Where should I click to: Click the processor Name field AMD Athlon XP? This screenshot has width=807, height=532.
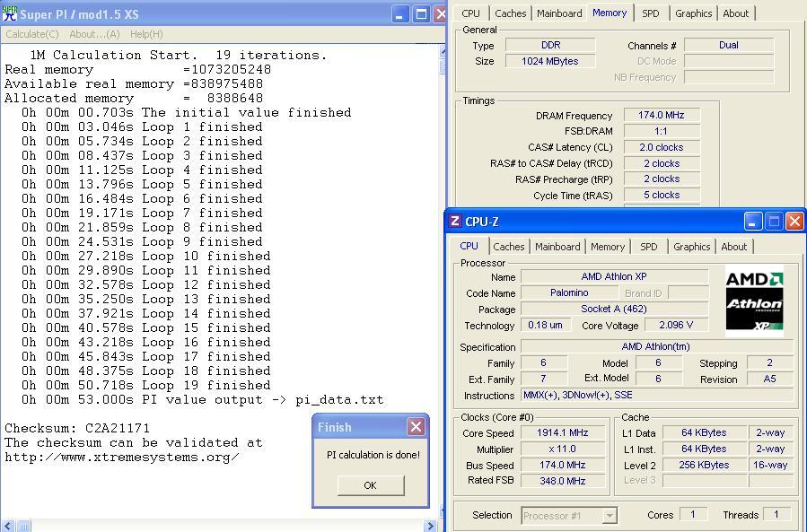615,276
